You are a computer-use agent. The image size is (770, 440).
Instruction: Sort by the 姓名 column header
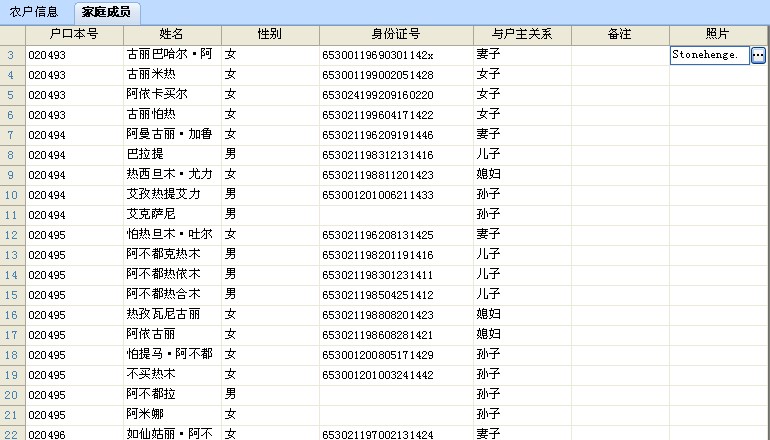click(x=172, y=34)
